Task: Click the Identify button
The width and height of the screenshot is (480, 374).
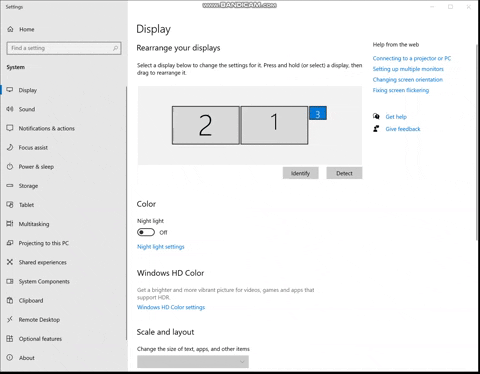Action: click(x=300, y=173)
